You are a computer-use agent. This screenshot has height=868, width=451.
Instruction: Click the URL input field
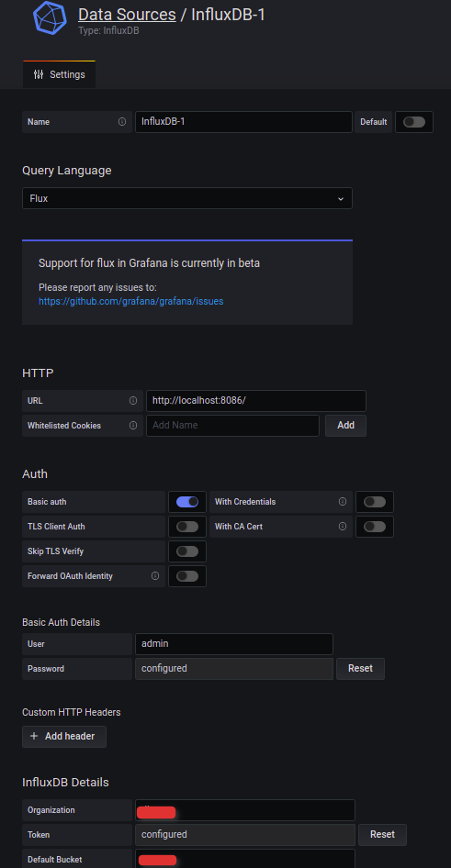click(x=256, y=400)
